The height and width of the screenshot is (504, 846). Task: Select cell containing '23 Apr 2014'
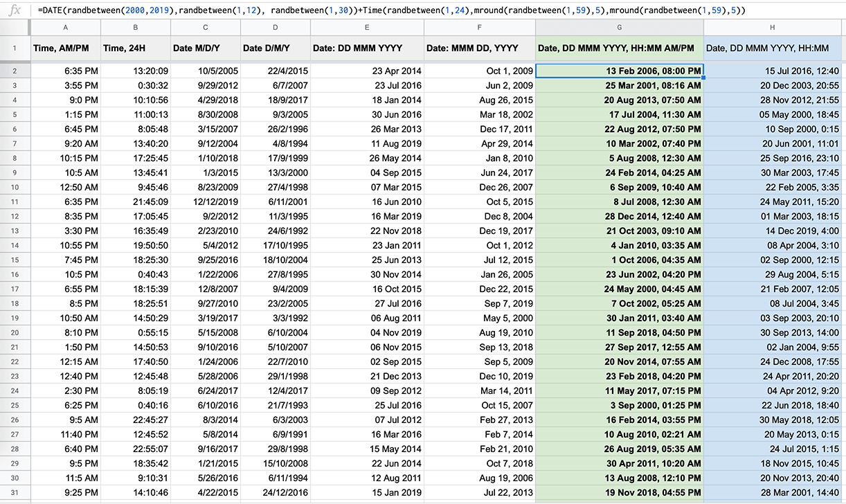click(x=367, y=71)
